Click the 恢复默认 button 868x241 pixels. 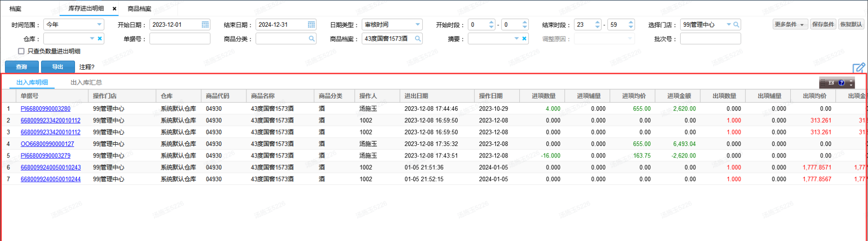click(851, 25)
